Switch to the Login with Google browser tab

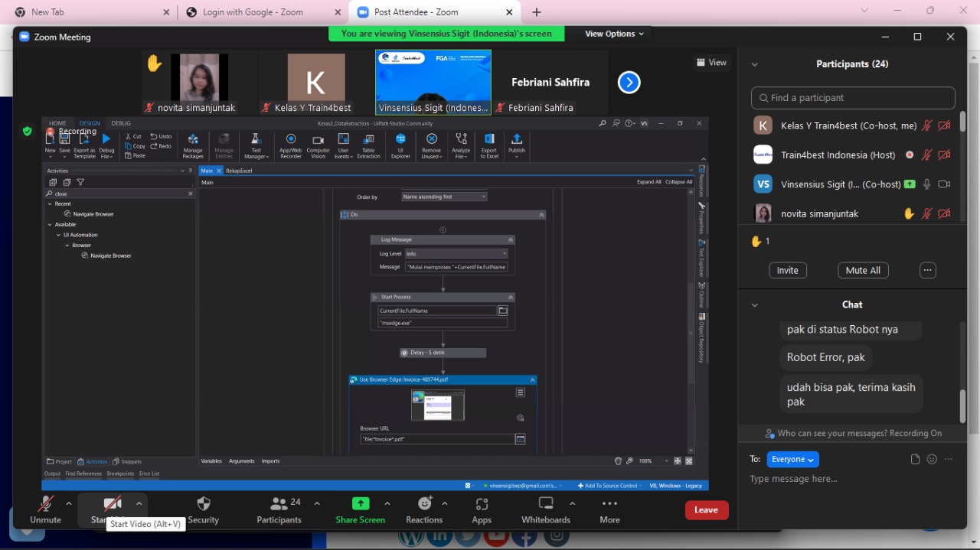pos(253,12)
